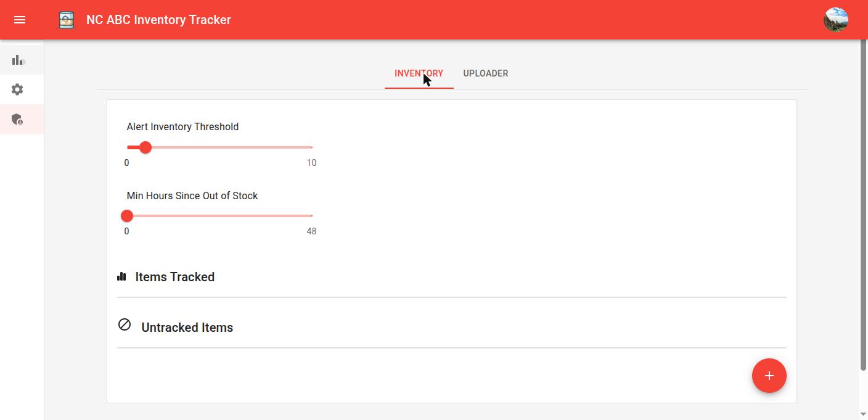This screenshot has height=420, width=868.
Task: Expand the Items Tracked section
Action: 452,277
